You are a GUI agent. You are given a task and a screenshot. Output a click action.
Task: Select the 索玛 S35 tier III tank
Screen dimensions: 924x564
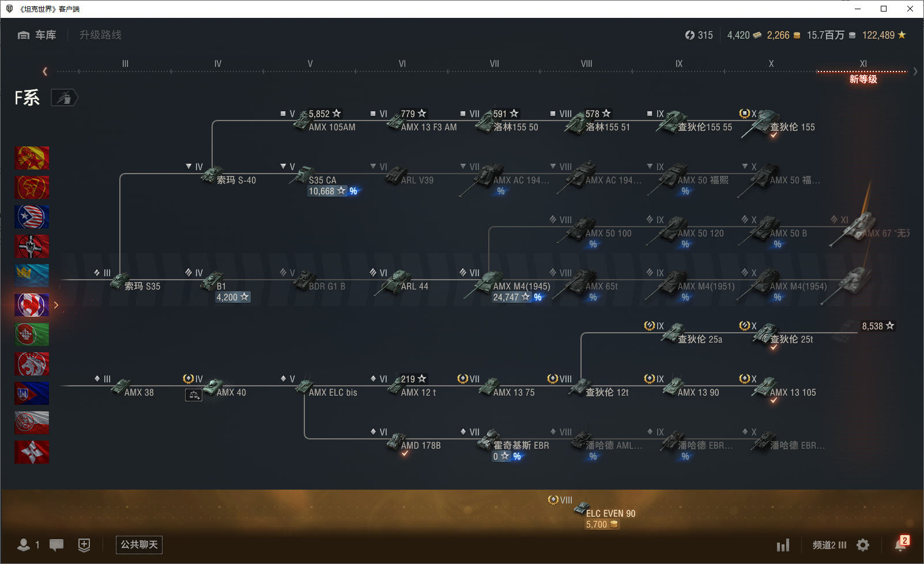[x=136, y=280]
